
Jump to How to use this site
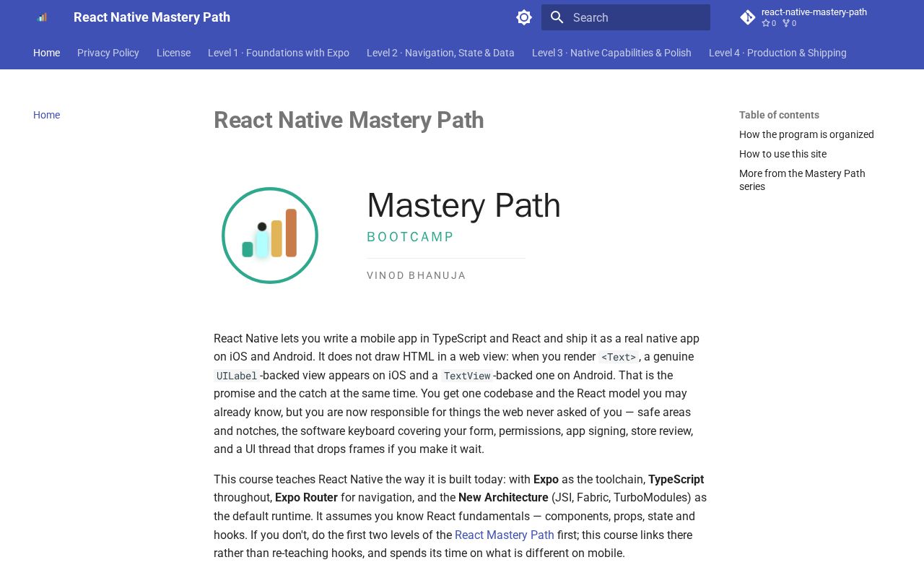[783, 154]
